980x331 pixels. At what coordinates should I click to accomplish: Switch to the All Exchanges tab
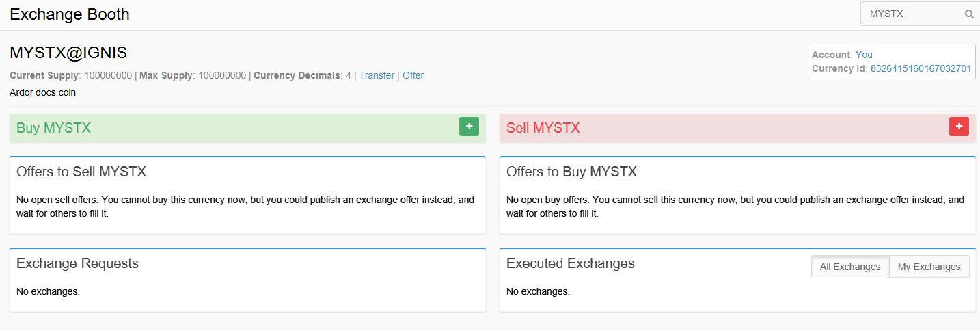click(x=850, y=267)
